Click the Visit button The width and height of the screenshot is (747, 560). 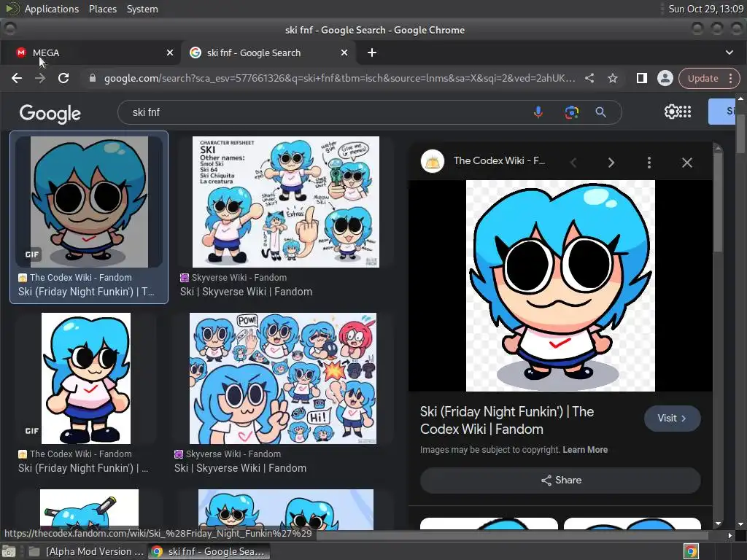[672, 419]
